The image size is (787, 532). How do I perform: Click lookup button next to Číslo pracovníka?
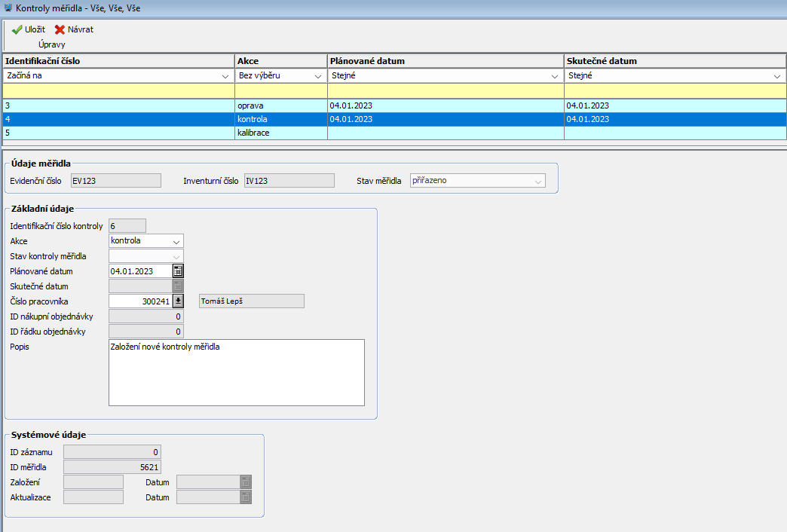coord(178,301)
